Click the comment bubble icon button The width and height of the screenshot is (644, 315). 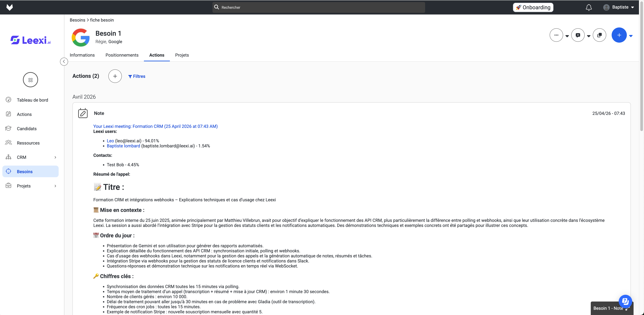(578, 35)
